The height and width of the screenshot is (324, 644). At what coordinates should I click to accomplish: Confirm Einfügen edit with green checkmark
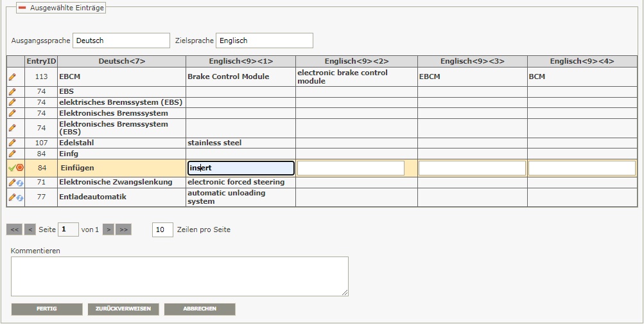tap(11, 168)
